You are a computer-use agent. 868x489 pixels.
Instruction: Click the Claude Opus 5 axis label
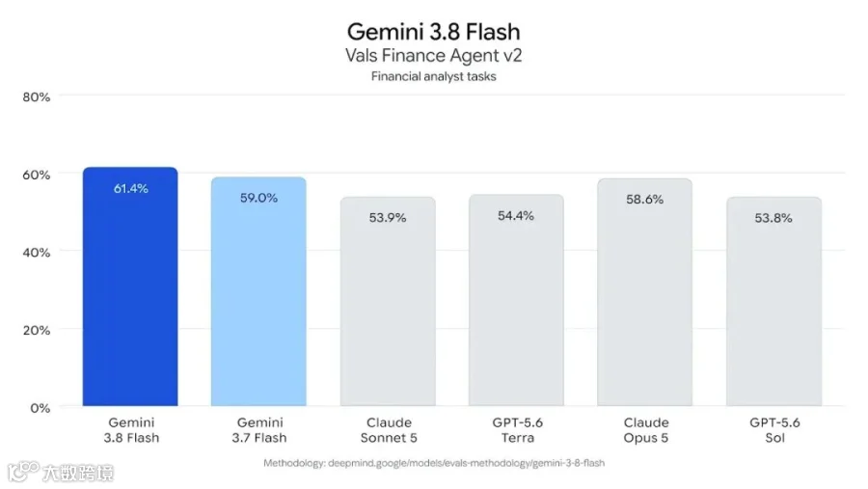click(x=646, y=430)
